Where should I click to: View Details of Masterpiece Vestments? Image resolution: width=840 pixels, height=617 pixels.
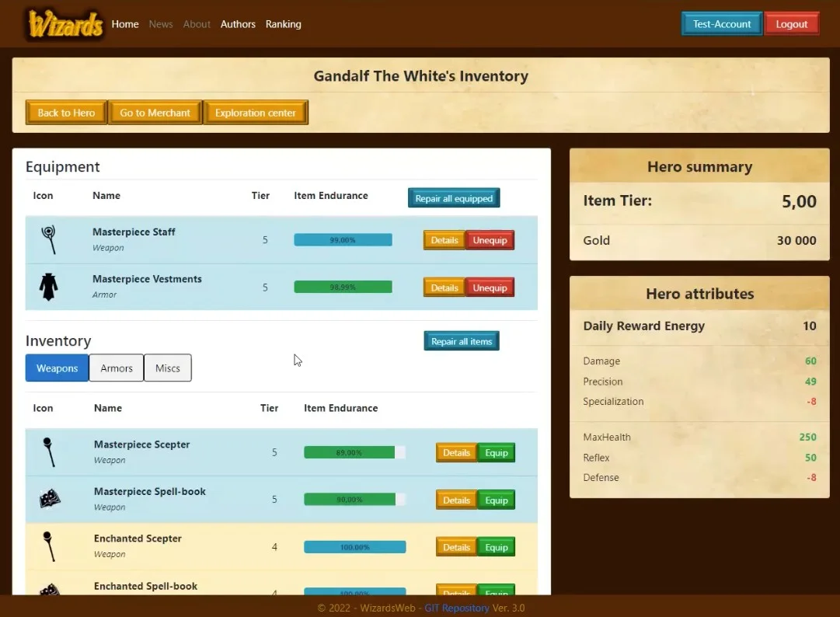click(x=444, y=288)
